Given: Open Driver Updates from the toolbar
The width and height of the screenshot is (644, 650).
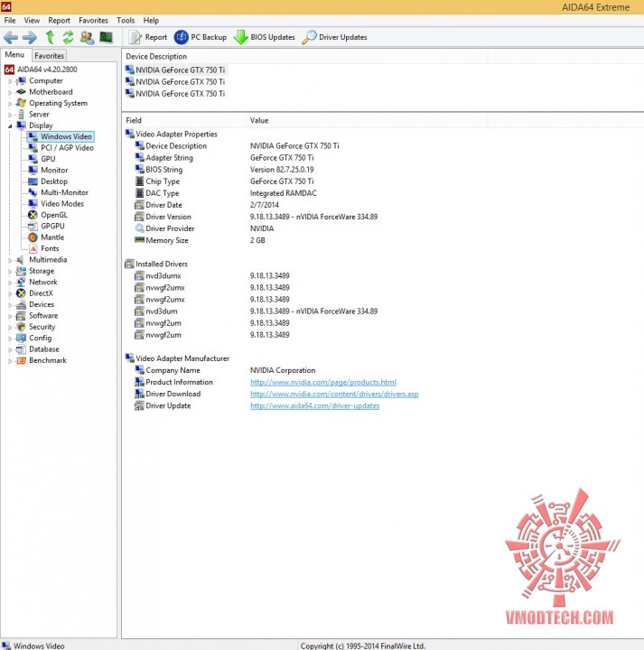Looking at the screenshot, I should 334,37.
